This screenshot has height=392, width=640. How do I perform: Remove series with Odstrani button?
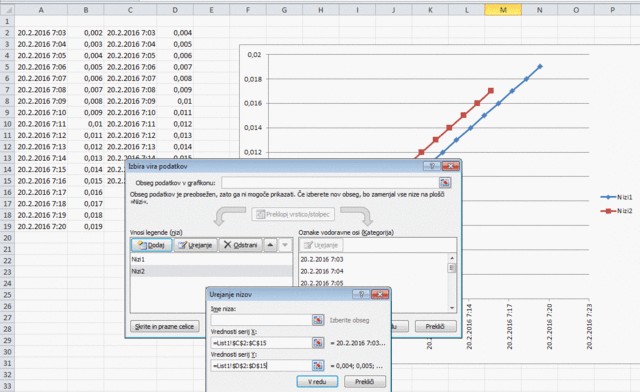(241, 245)
